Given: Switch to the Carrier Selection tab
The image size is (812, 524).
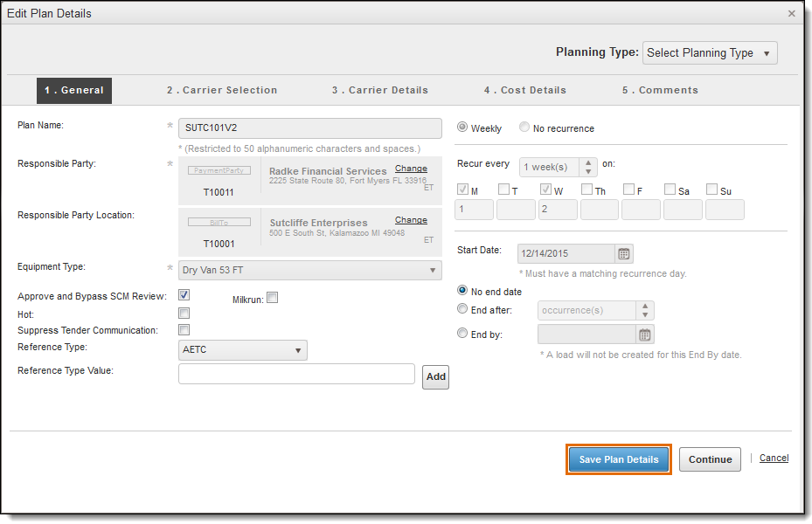Looking at the screenshot, I should 222,90.
